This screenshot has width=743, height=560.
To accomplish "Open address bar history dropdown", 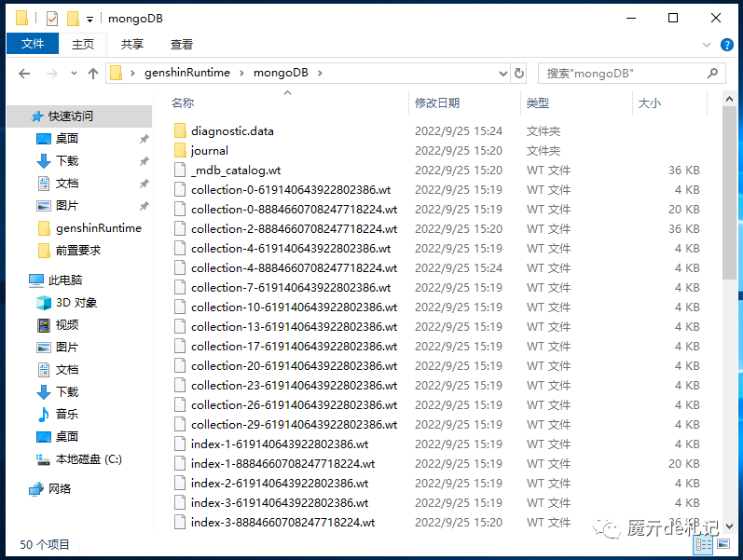I will [503, 74].
